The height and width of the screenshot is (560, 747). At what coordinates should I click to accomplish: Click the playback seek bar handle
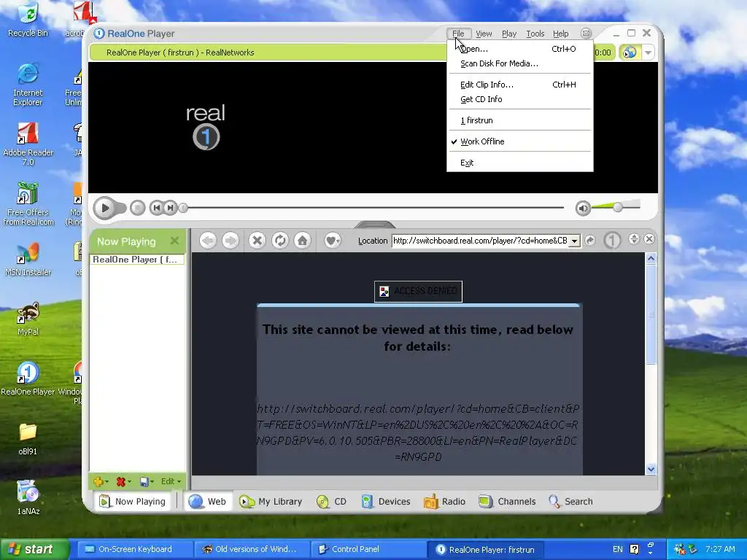183,208
